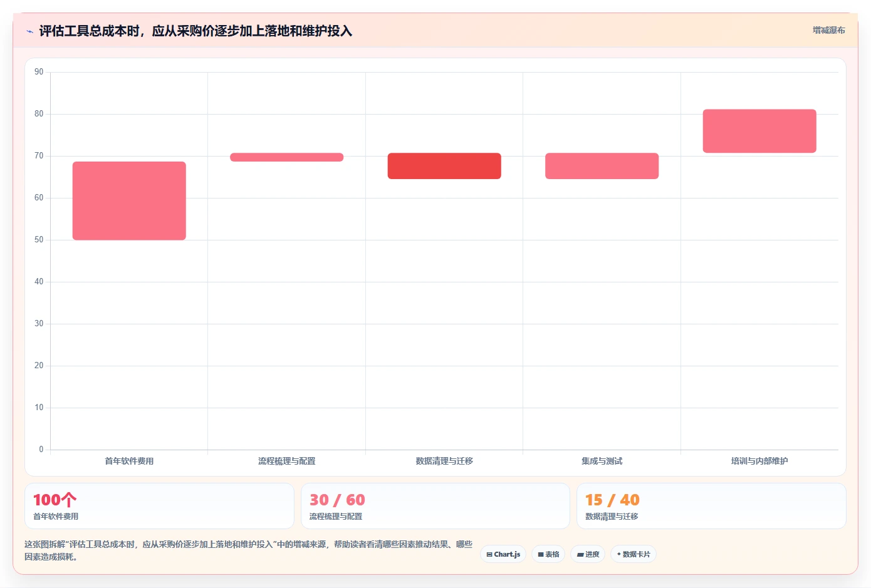Select the 进度 tag chip

(588, 554)
